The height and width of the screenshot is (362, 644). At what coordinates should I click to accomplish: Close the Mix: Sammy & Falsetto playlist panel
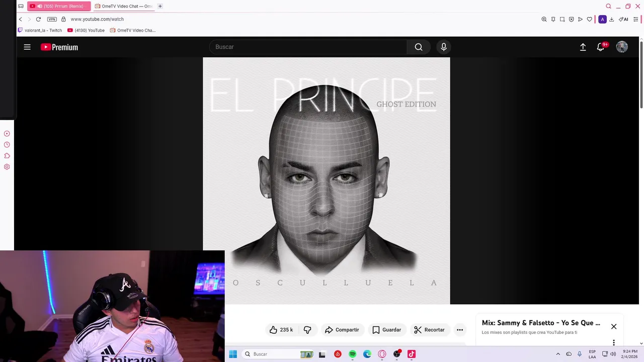(x=614, y=327)
